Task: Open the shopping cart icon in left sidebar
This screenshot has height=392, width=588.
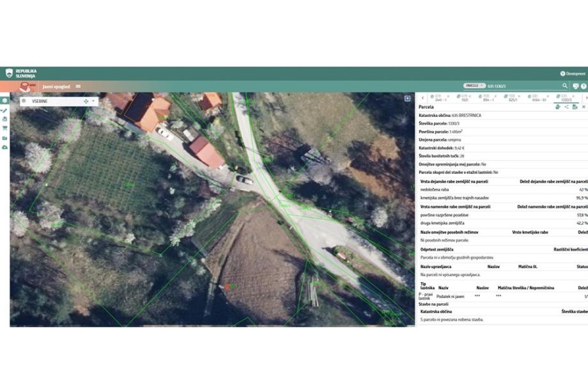Action: point(4,129)
